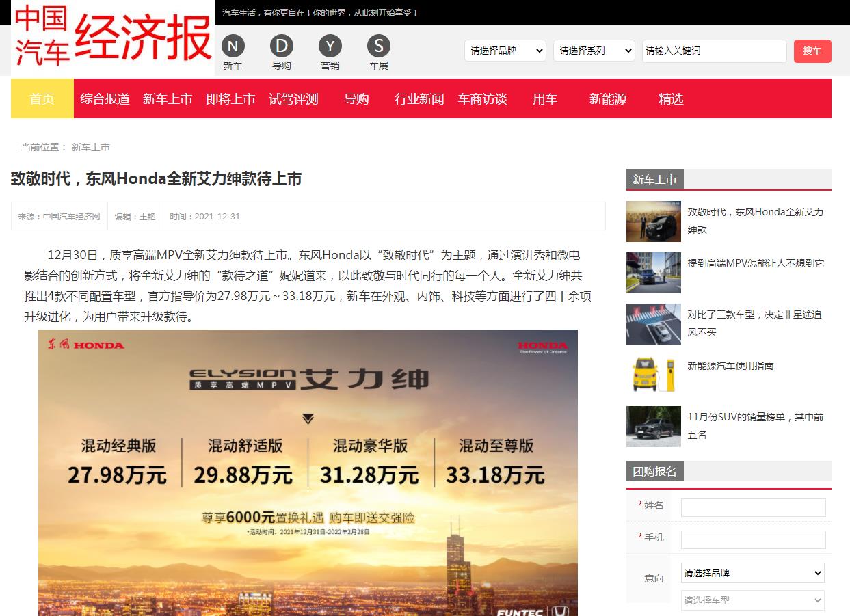Open the 请选择系列 dropdown in header
Viewport: 850px width, 616px height.
594,51
